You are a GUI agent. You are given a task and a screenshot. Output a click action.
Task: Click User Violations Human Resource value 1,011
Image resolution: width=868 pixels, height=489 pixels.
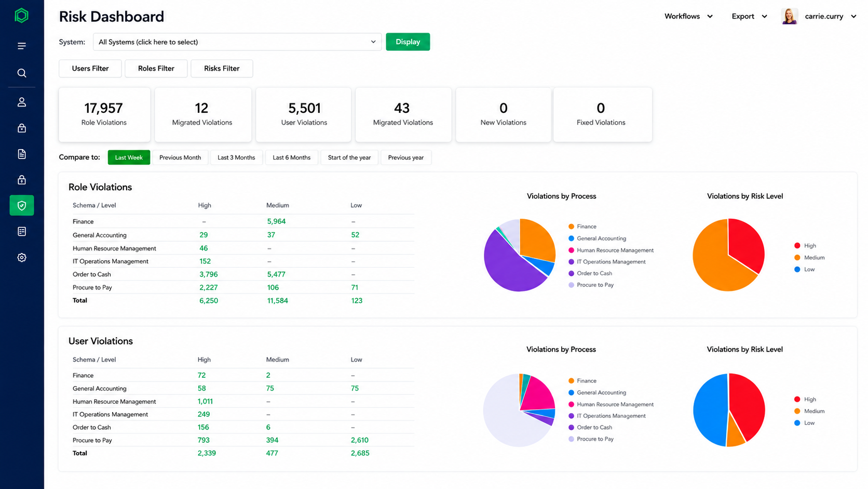tap(205, 401)
